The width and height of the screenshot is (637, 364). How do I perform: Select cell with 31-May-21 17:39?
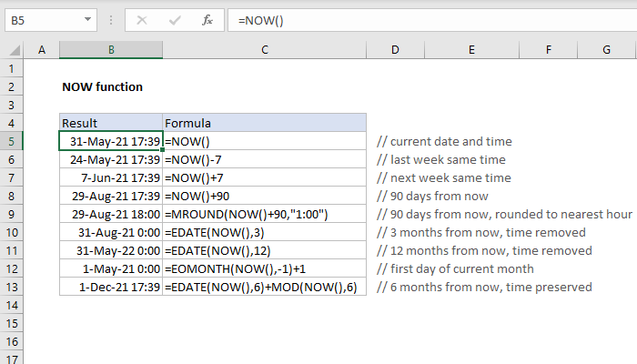111,141
